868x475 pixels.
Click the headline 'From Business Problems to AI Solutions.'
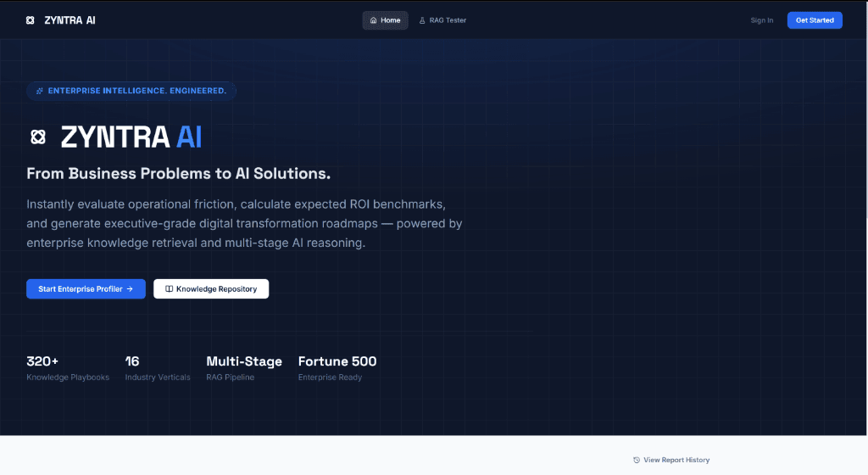point(178,174)
